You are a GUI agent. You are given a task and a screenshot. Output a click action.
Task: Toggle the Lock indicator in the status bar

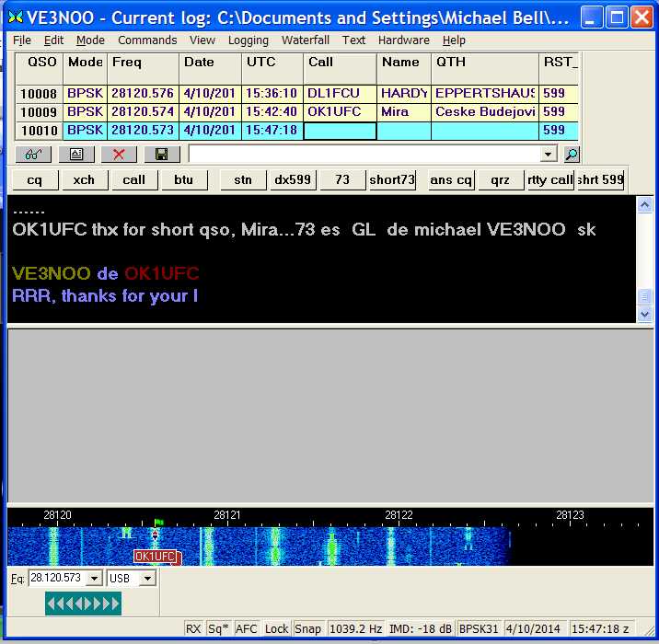coord(276,629)
